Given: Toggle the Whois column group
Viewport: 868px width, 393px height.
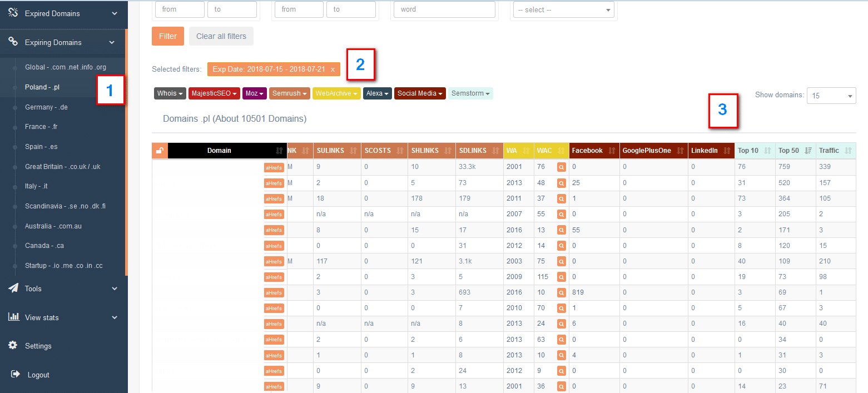Looking at the screenshot, I should point(170,94).
